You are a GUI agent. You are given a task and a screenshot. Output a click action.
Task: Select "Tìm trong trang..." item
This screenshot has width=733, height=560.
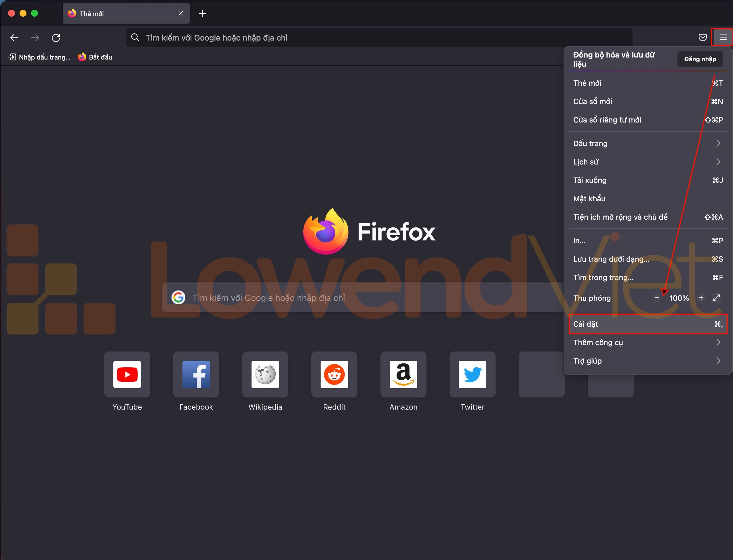[x=648, y=277]
